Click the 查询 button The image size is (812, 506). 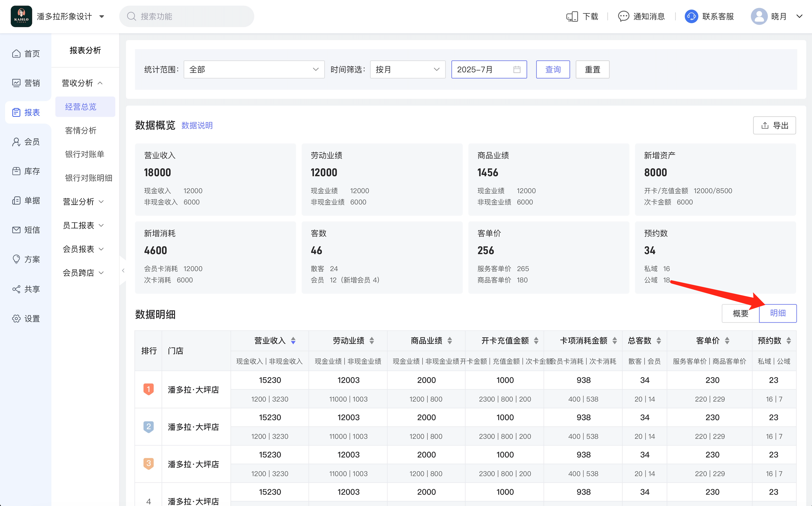point(553,70)
